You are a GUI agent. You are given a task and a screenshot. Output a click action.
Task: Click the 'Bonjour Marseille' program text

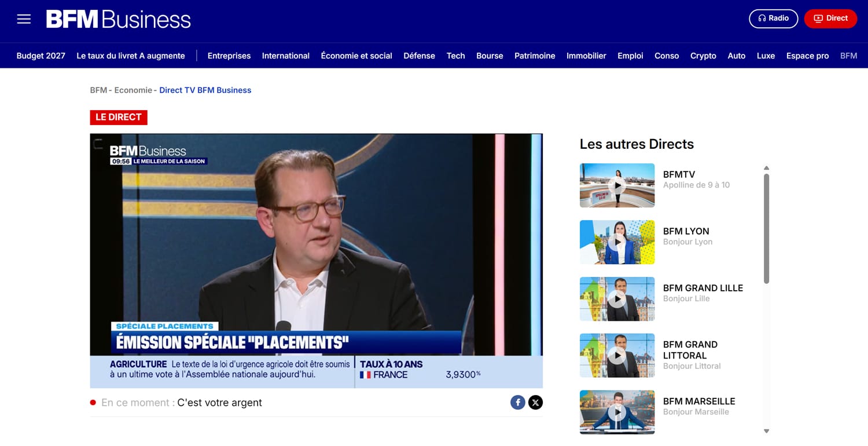pos(696,412)
